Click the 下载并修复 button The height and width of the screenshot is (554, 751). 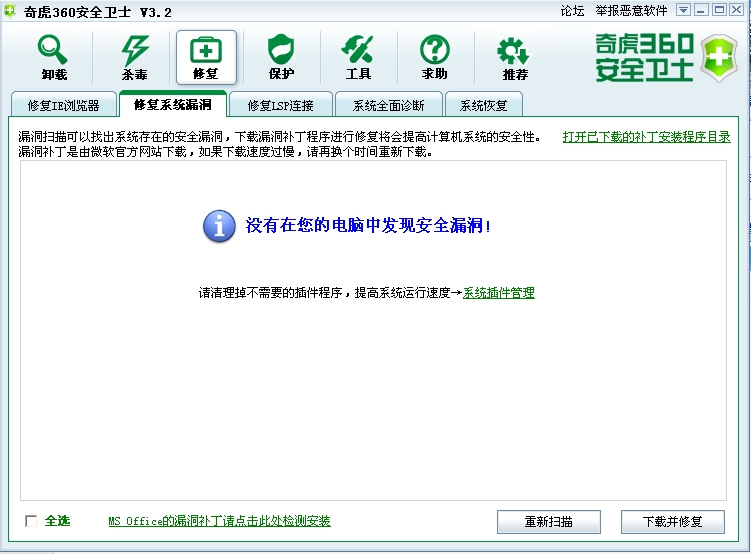point(673,521)
